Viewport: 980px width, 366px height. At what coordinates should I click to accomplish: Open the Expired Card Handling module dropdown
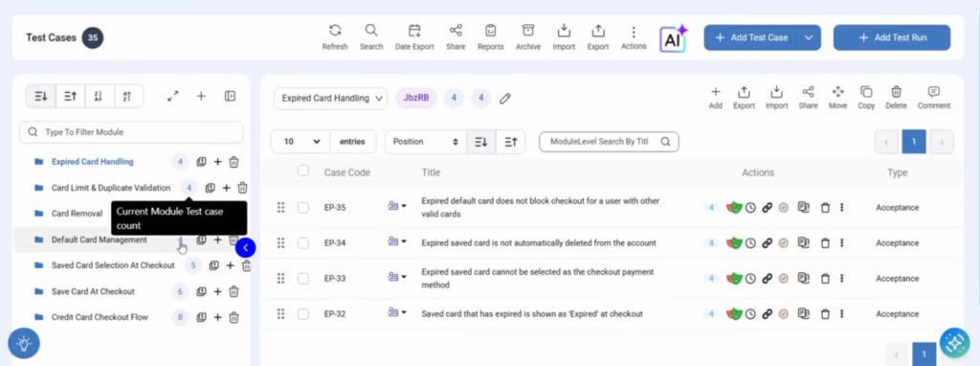pos(330,99)
